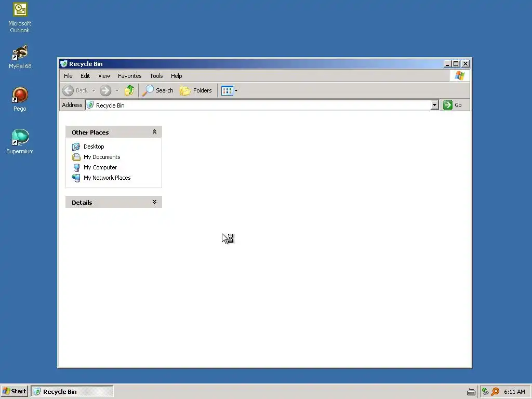Open the Edit menu
This screenshot has height=399, width=532.
click(x=85, y=76)
